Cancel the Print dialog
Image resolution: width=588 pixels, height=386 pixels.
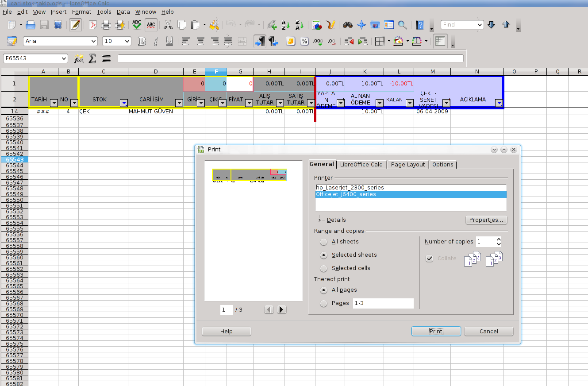coord(488,331)
